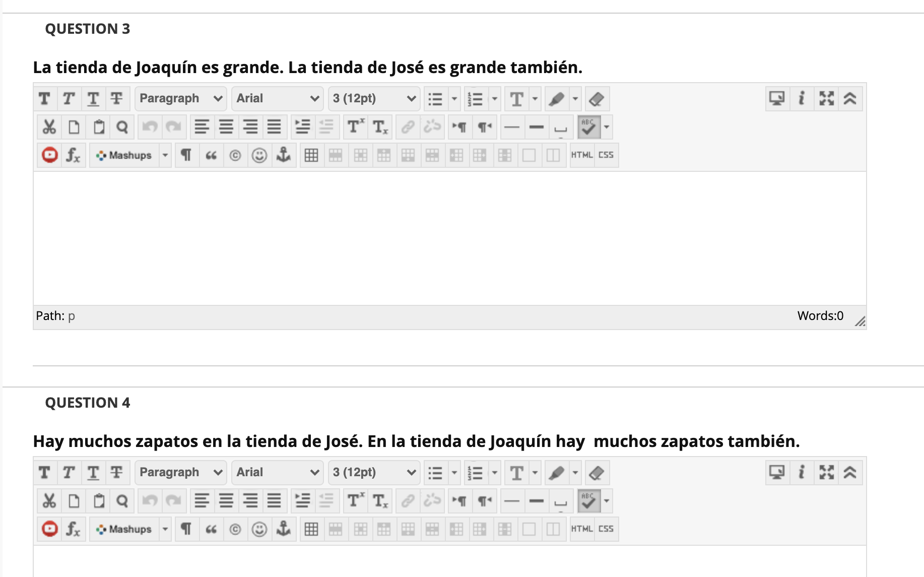Open the math formula editor in Question 3

coord(73,155)
